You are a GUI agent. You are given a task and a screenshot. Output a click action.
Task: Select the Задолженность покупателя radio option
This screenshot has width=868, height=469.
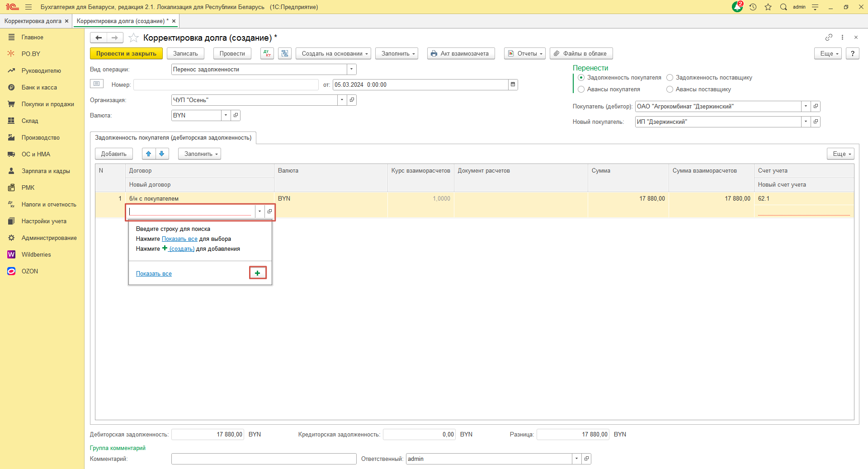[581, 78]
